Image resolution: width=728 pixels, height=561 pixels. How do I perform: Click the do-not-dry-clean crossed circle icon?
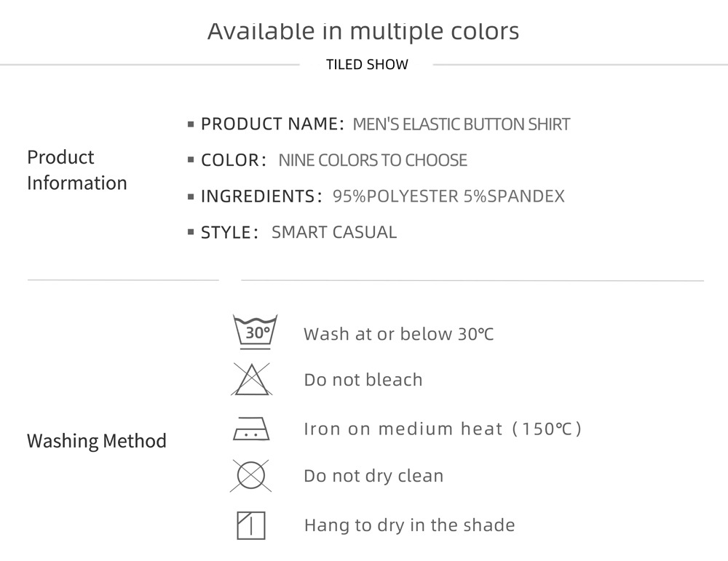point(251,476)
